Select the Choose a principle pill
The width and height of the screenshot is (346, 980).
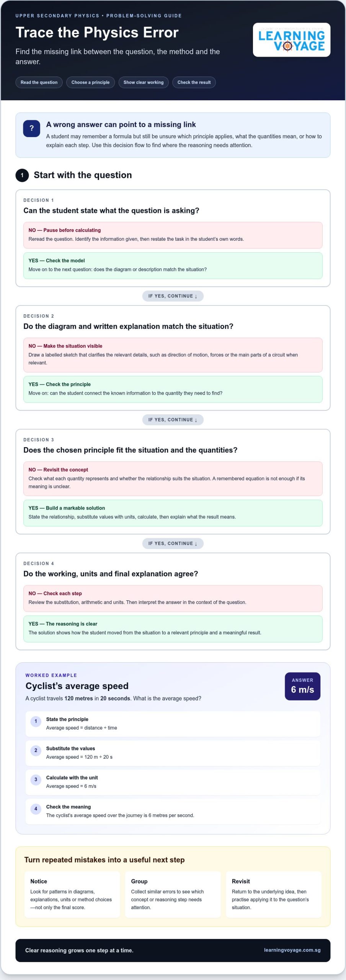90,82
